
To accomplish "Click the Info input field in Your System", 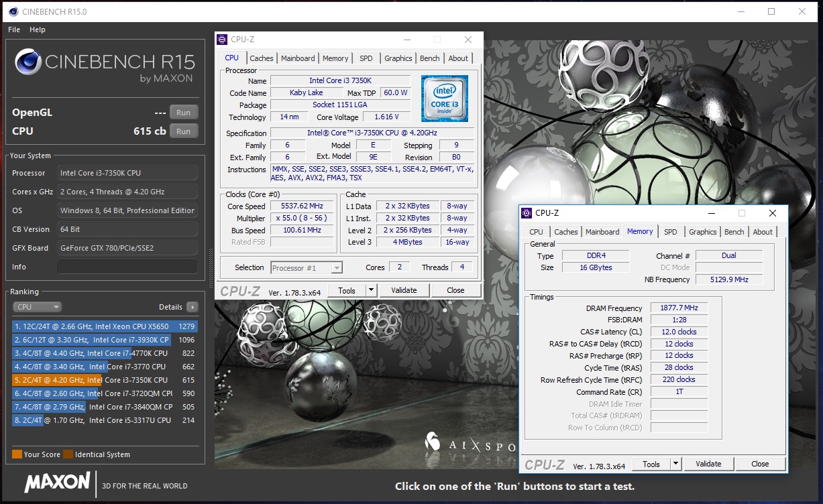I will click(x=127, y=267).
